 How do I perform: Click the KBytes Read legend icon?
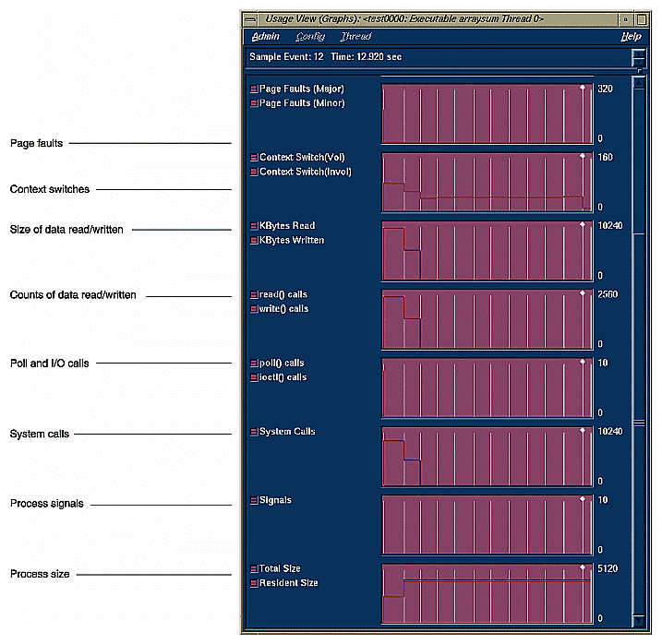pyautogui.click(x=254, y=226)
